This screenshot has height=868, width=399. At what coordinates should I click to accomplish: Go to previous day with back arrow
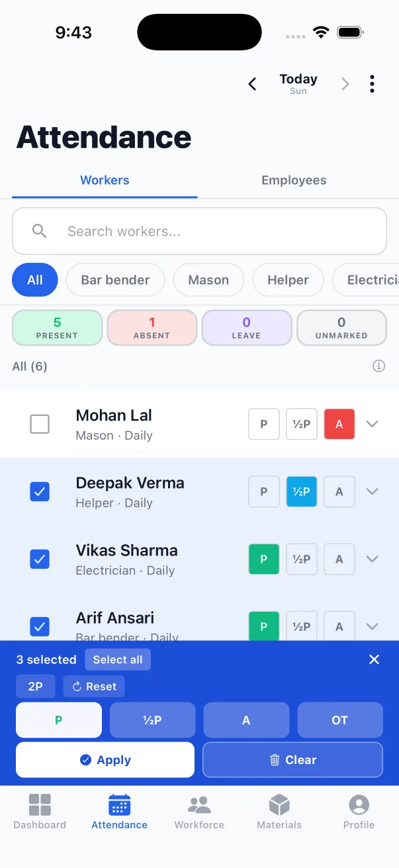point(252,84)
